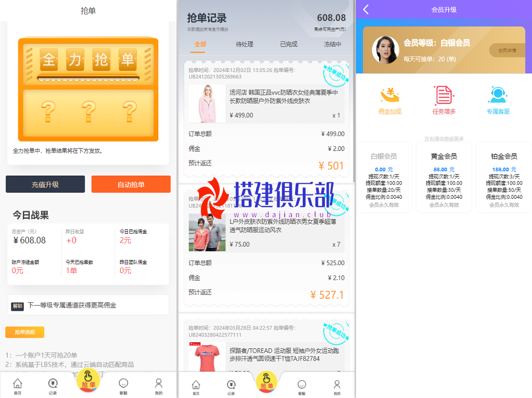Screen dimensions: 532x398
Task: Tap the dark 解锁 badge
Action: [18, 306]
